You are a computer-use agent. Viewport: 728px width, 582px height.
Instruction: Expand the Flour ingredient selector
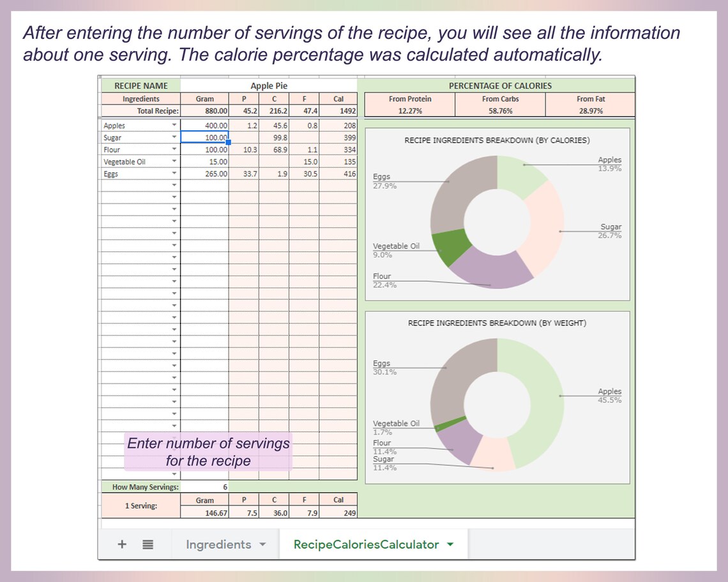[174, 149]
